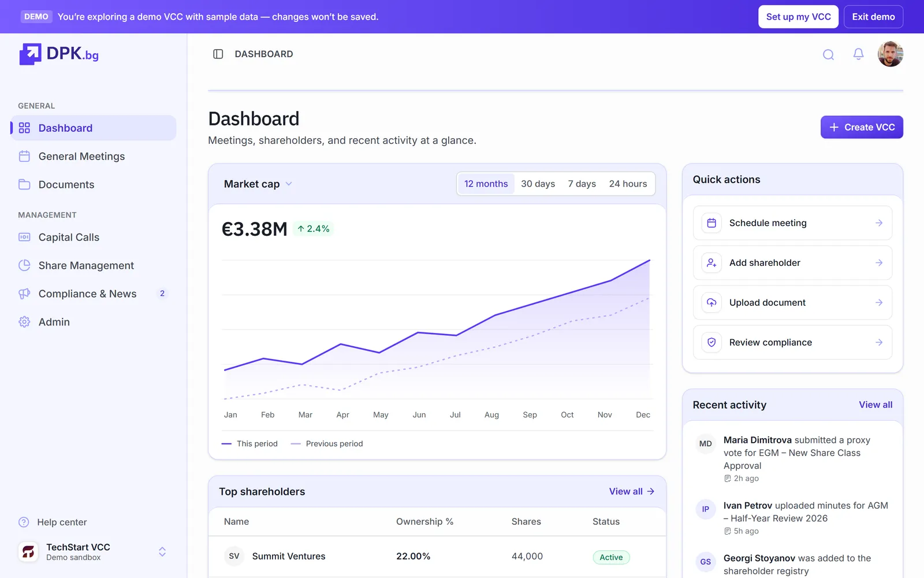Screen dimensions: 924x578
Task: Open Compliance & News
Action: coord(94,294)
